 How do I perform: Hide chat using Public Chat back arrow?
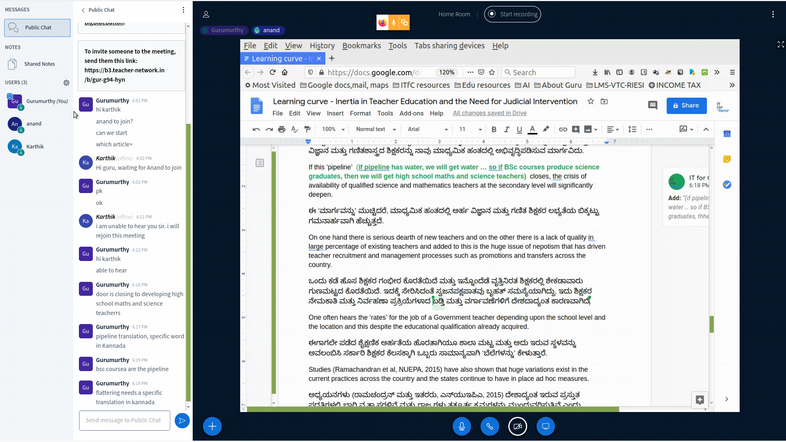tap(84, 10)
